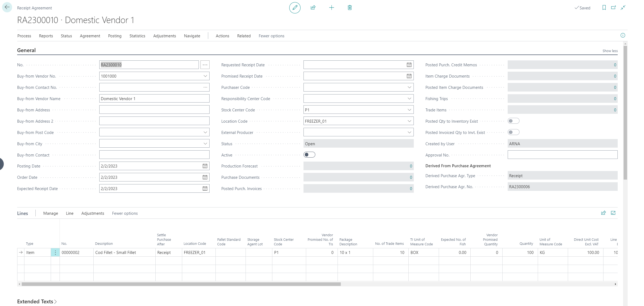
Task: Open the Adjustments menu in Lines
Action: (93, 213)
